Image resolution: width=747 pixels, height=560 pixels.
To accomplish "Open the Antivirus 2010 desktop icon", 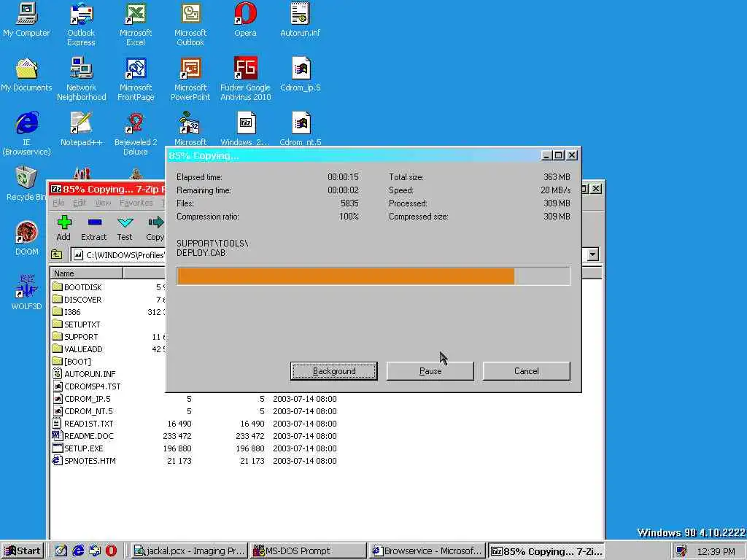I will coord(245,79).
